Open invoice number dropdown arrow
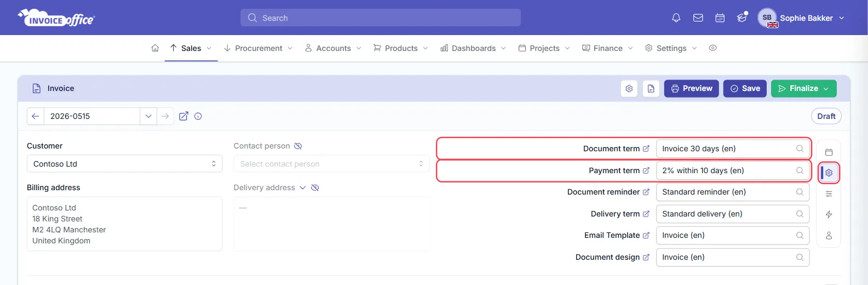 [148, 116]
